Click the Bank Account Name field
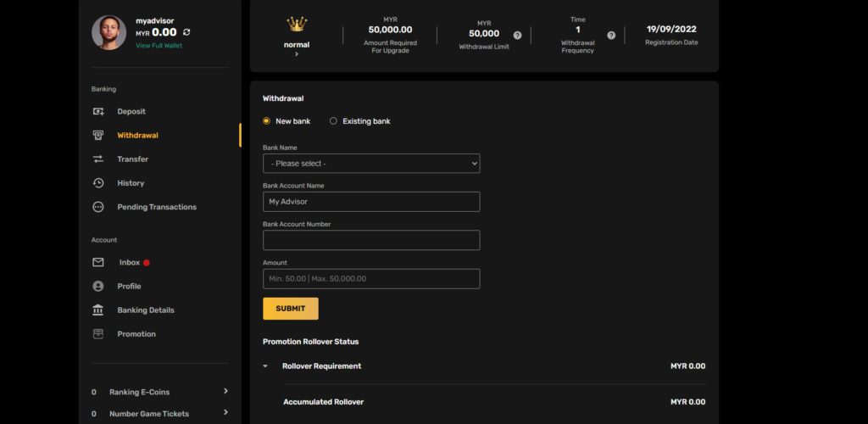 pyautogui.click(x=371, y=202)
